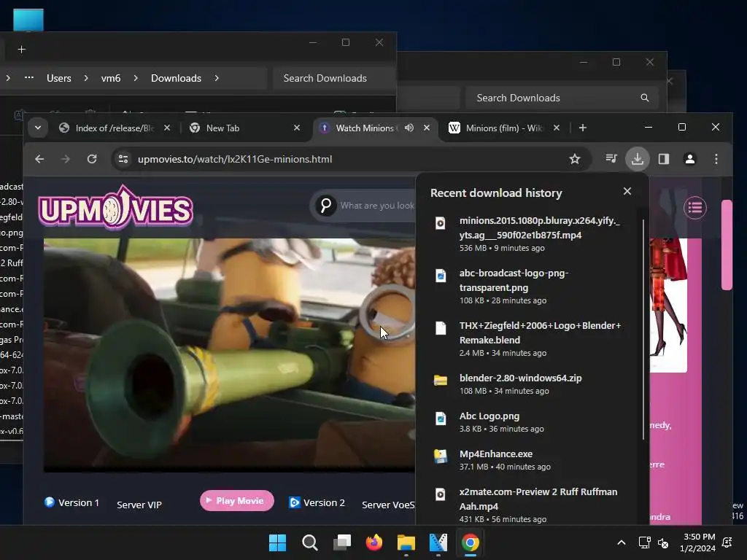Viewport: 747px width, 560px height.
Task: Click Play Movie button
Action: click(237, 500)
